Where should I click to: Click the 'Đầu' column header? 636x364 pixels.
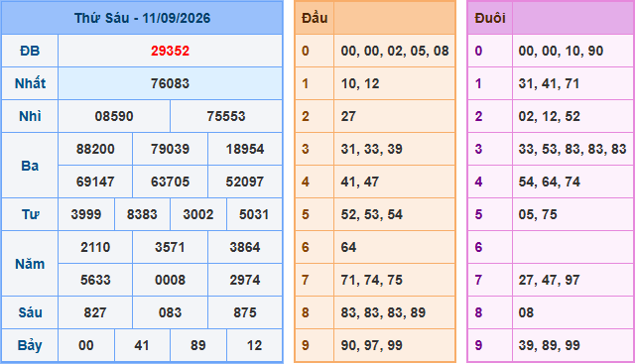tap(315, 18)
